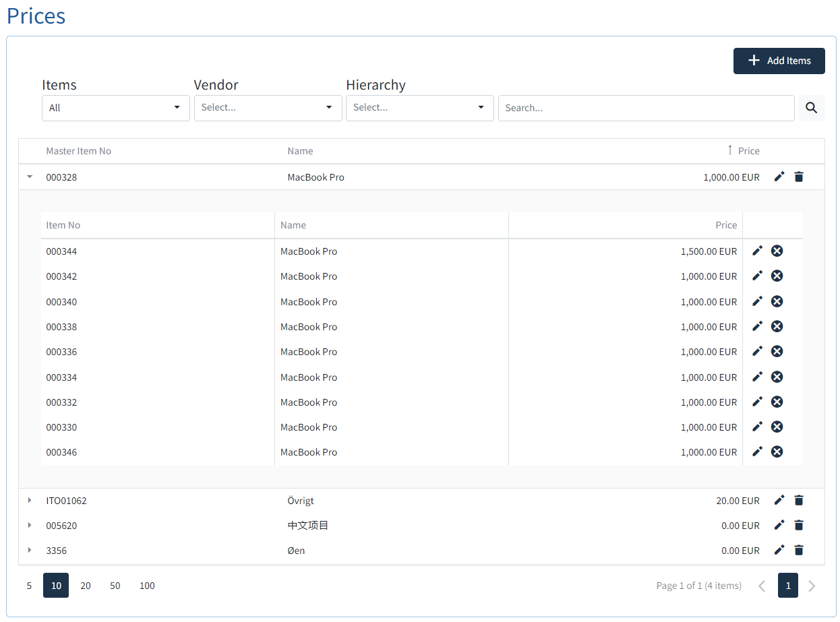
Task: Remove item 000332 from the list
Action: [777, 402]
